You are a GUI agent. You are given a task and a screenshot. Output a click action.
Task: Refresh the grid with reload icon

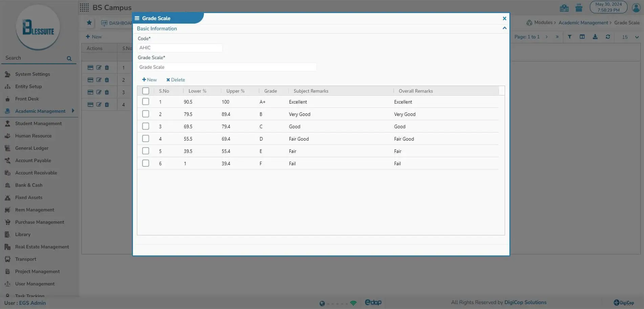pyautogui.click(x=608, y=37)
